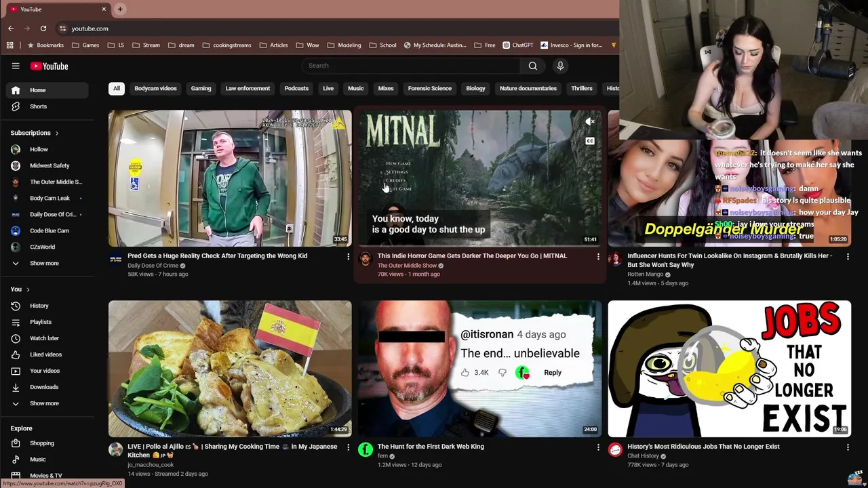The width and height of the screenshot is (868, 488).
Task: Open Code Blue Cam subscription
Action: click(x=47, y=230)
